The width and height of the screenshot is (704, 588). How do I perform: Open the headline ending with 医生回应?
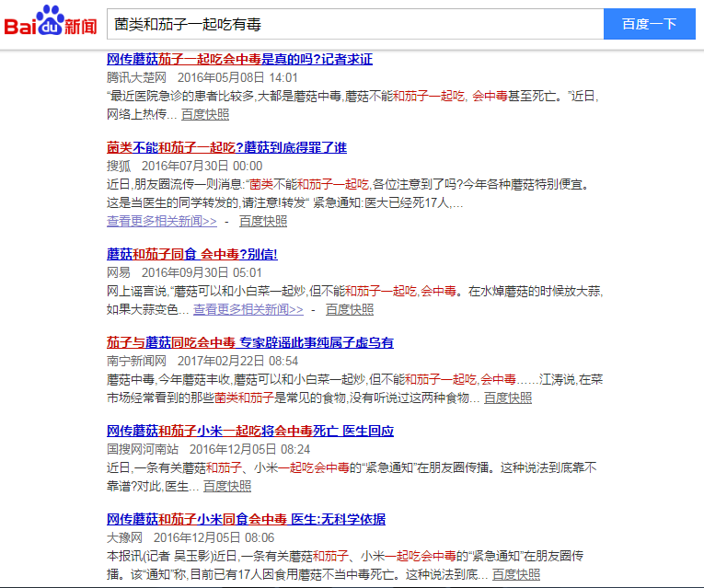(250, 431)
